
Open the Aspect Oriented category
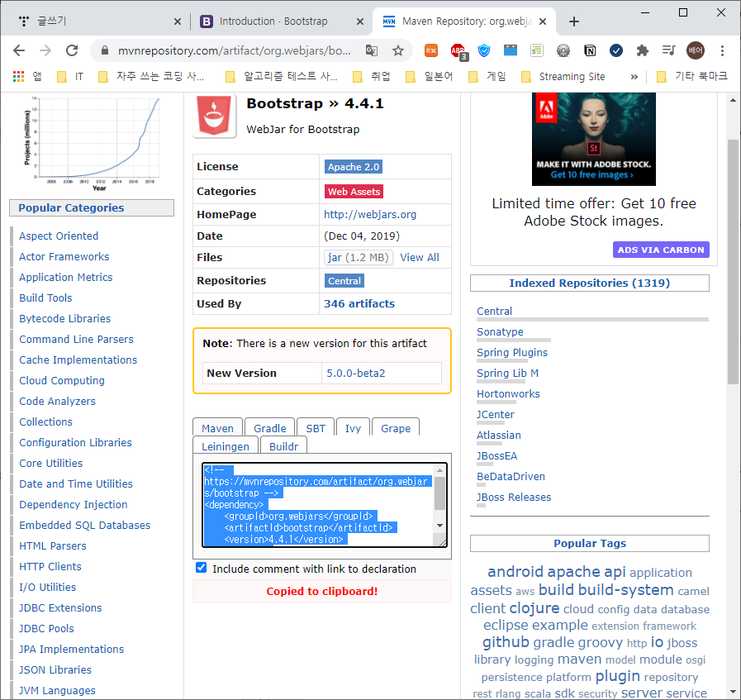[x=59, y=236]
